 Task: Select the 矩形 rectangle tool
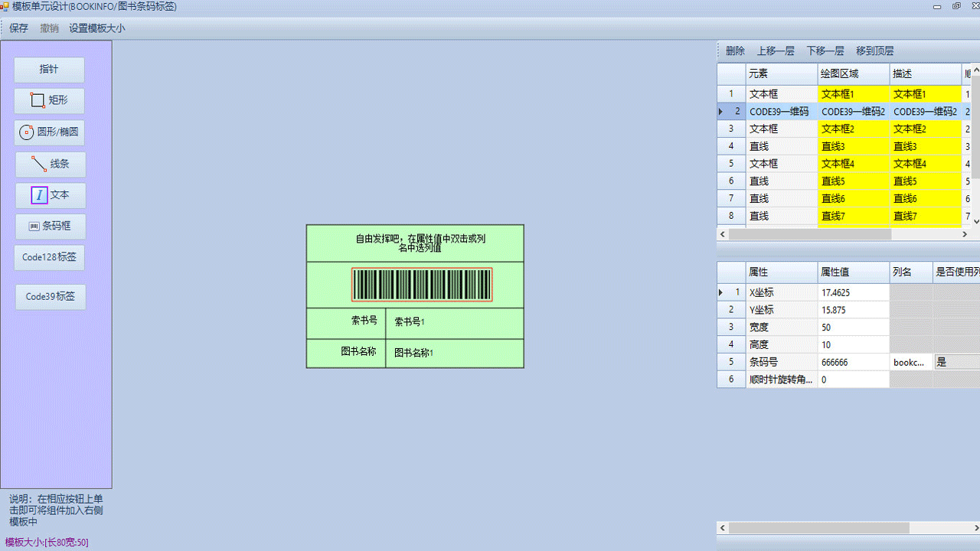(50, 100)
